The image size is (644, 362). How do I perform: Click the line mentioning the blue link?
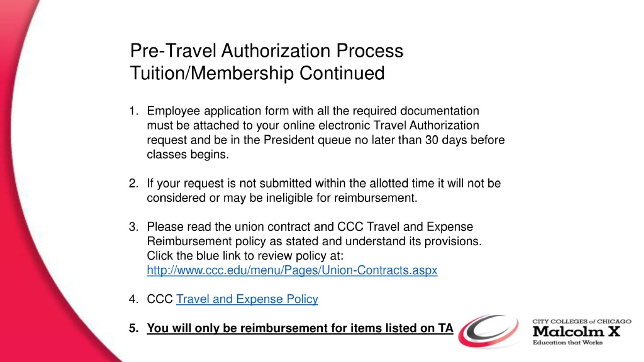tap(245, 256)
